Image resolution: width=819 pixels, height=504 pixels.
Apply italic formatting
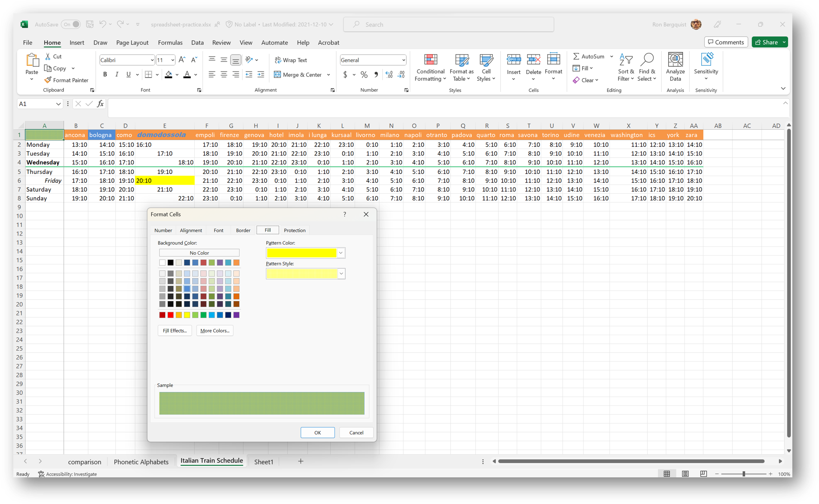coord(117,74)
